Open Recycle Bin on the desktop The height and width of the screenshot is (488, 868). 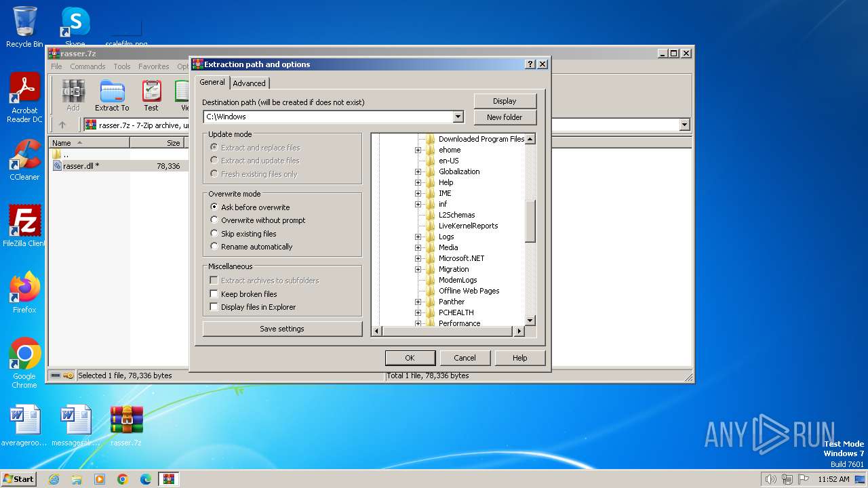point(24,27)
